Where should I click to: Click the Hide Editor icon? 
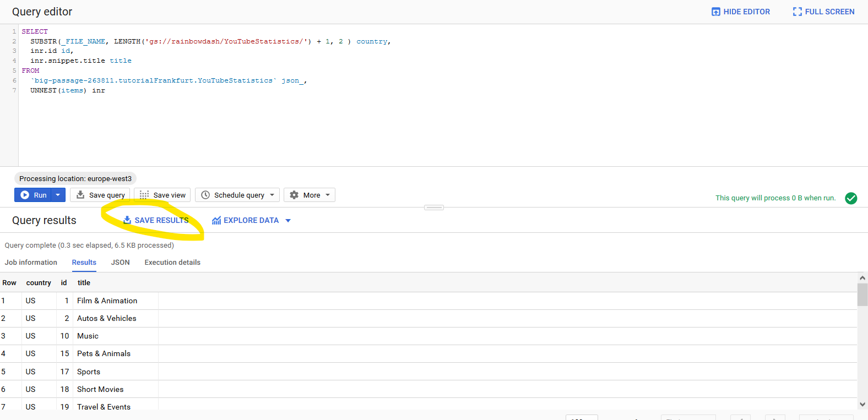point(716,12)
